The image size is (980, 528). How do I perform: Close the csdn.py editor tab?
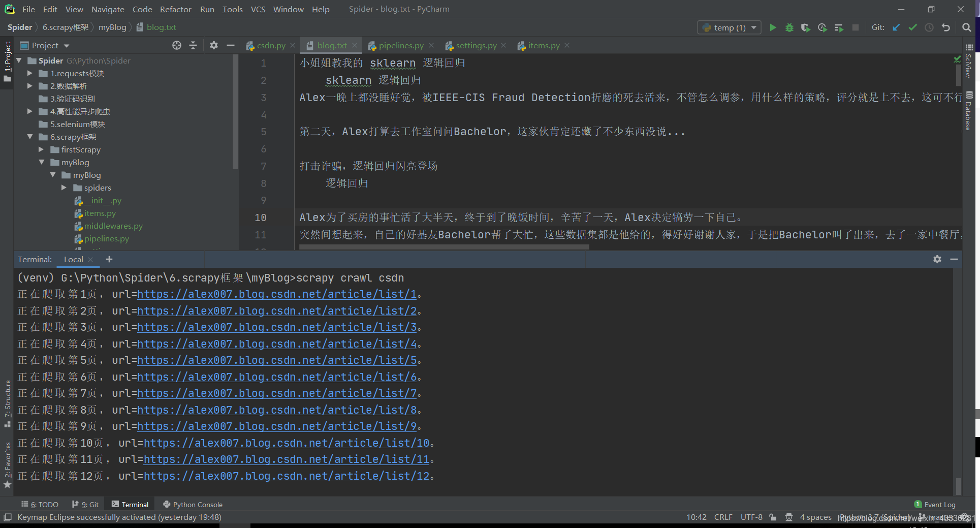point(293,45)
